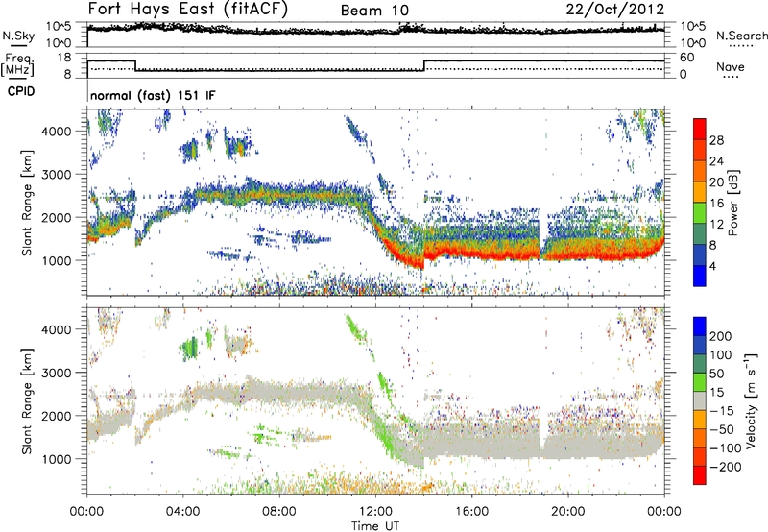Screen dimensions: 768x532
Task: Select the 'N.Search' legend label
Action: tap(741, 36)
